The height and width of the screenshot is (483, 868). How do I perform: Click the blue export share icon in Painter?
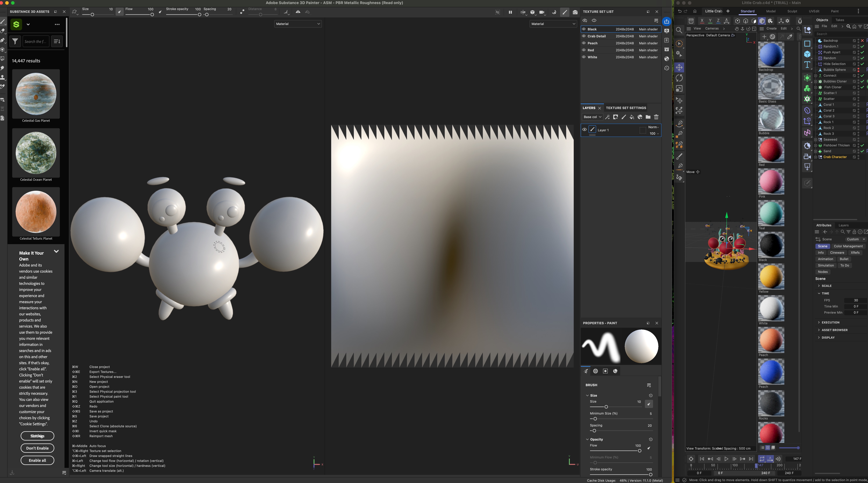(x=667, y=21)
